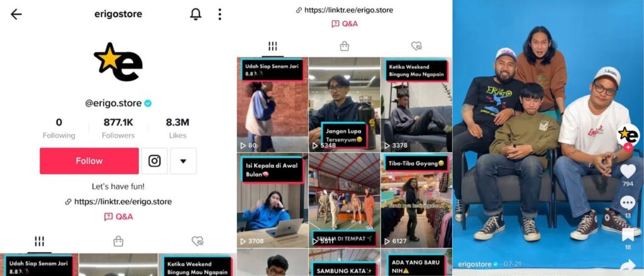View the 877.1K Followers list

coord(118,128)
